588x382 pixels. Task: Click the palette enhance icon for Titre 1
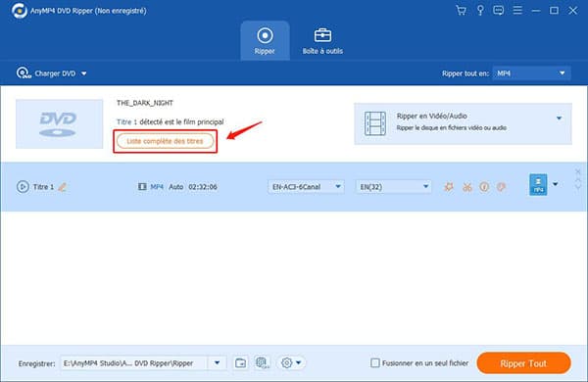tap(502, 187)
